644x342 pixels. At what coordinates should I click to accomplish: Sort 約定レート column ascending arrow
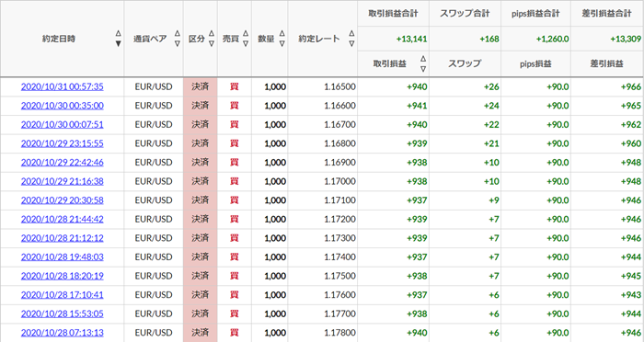pyautogui.click(x=351, y=33)
